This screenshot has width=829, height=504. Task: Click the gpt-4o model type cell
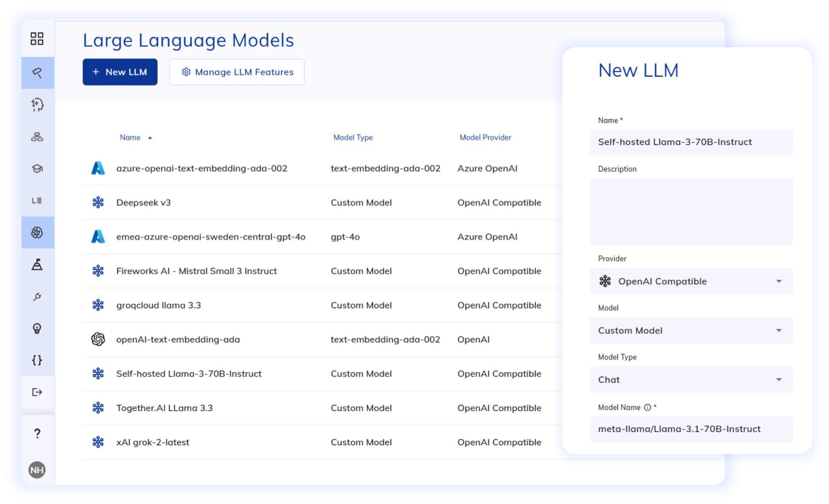[345, 237]
